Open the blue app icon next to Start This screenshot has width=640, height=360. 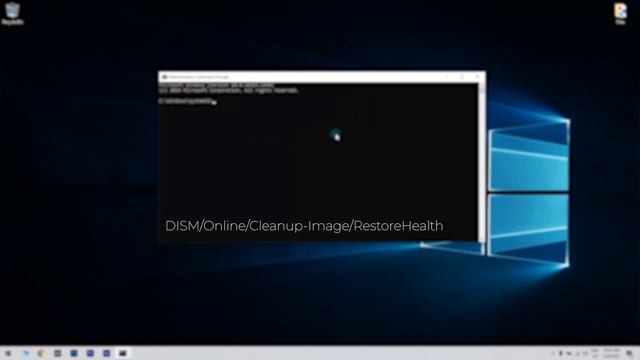pyautogui.click(x=26, y=353)
